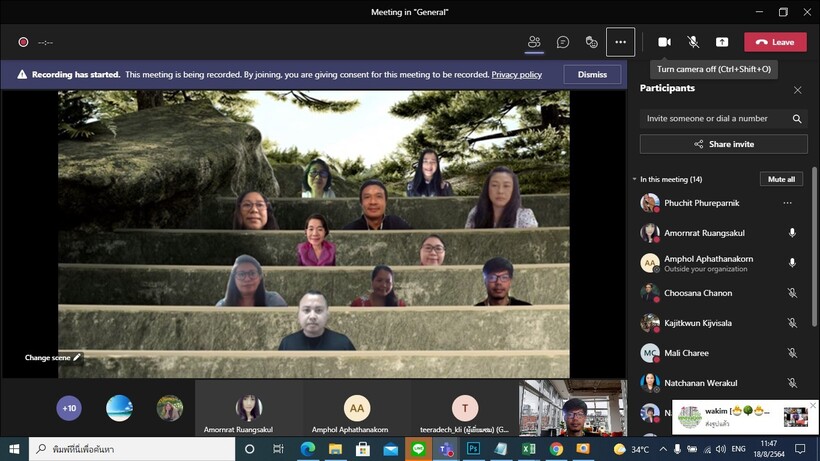The width and height of the screenshot is (820, 461).
Task: Click Natchanan Werakul muted mic icon
Action: (792, 383)
